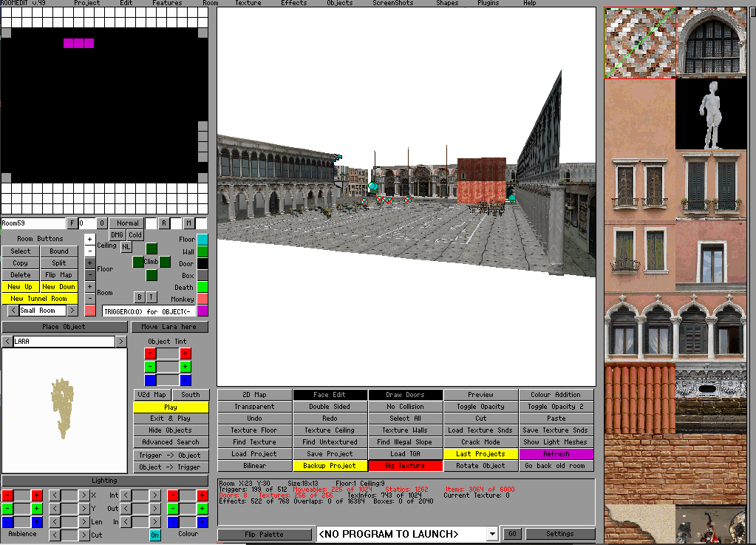Click the Find Untextured button
Viewport: 756px width, 545px height.
coord(330,441)
